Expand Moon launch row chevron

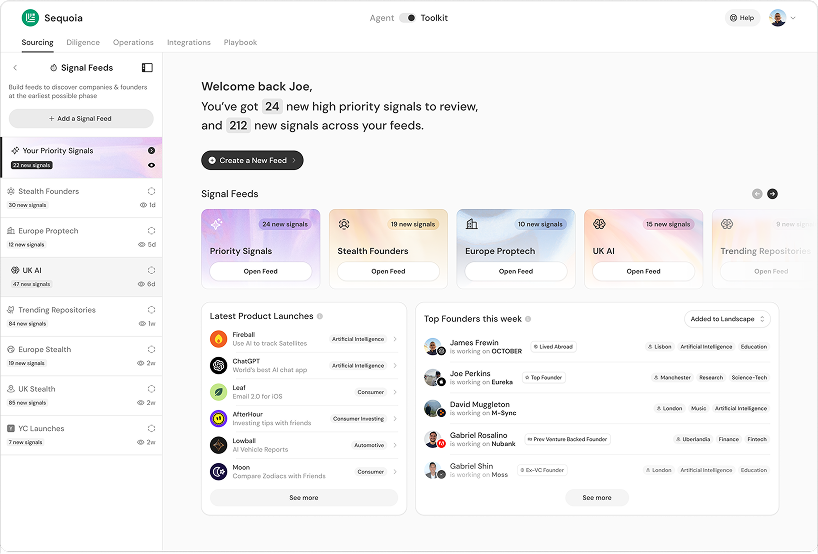click(x=395, y=472)
